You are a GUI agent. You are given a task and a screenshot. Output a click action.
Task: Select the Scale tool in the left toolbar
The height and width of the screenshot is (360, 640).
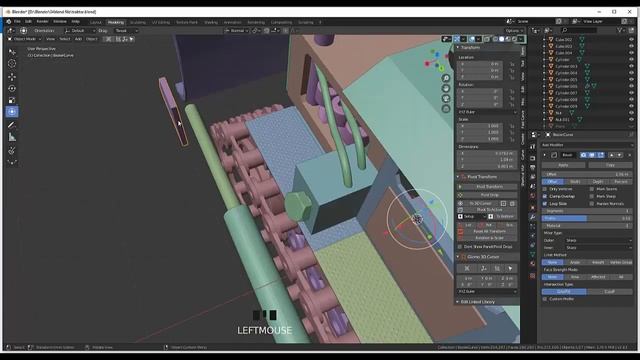click(x=12, y=100)
